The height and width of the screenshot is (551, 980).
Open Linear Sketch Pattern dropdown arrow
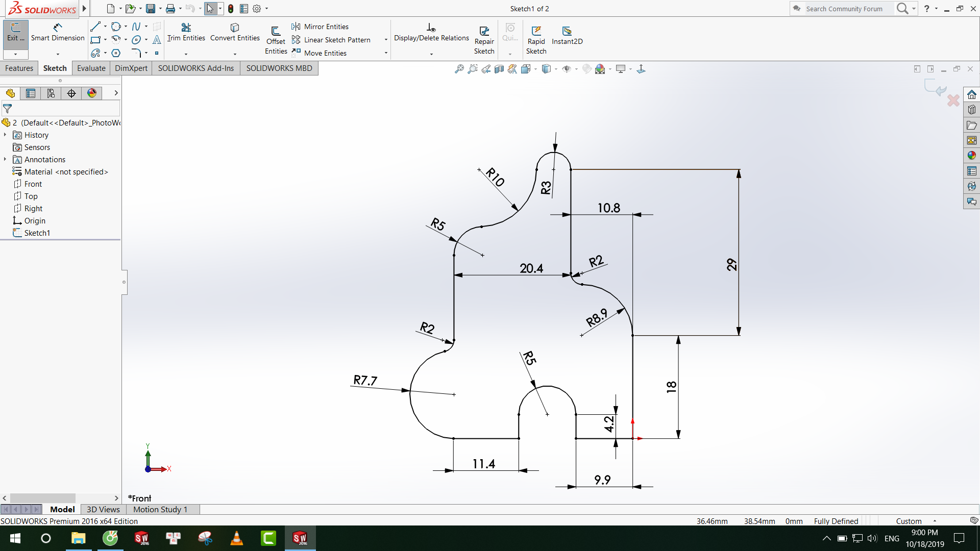(x=386, y=40)
